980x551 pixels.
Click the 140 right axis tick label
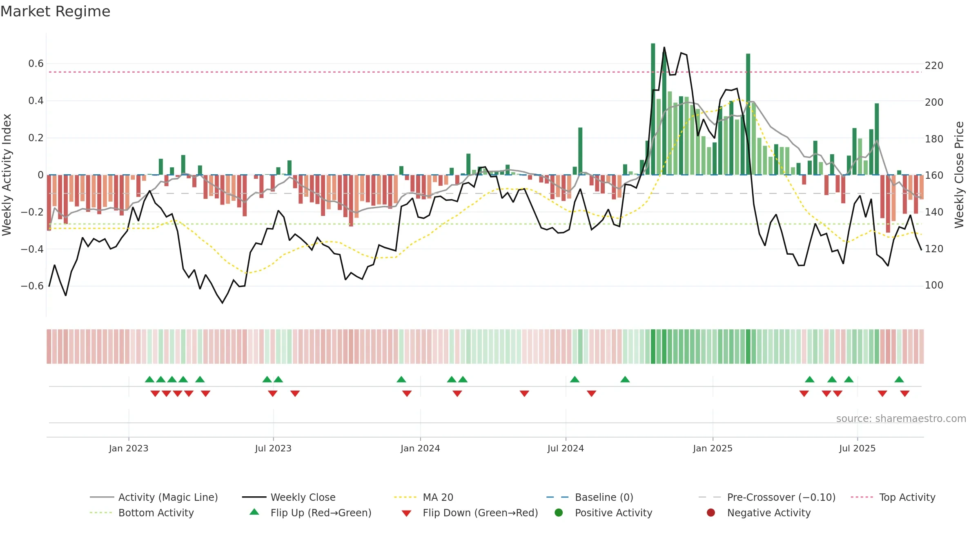934,212
